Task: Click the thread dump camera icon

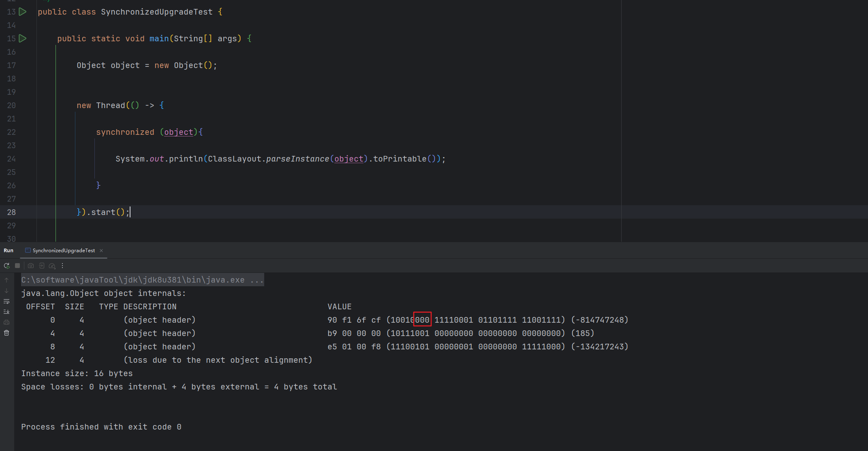Action: point(31,266)
